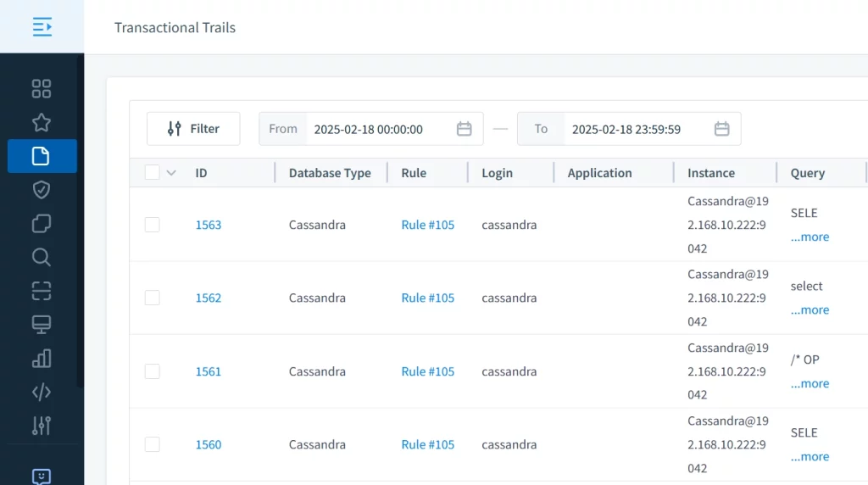Open Rule #105 link for row 1562
The height and width of the screenshot is (485, 868).
coord(427,298)
